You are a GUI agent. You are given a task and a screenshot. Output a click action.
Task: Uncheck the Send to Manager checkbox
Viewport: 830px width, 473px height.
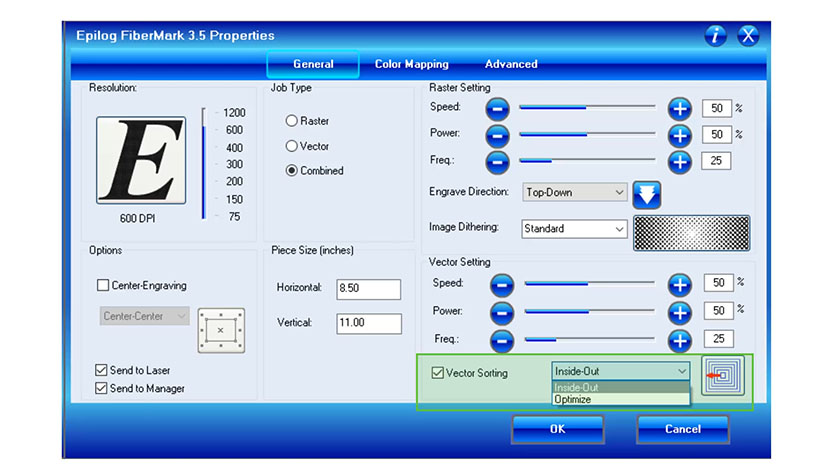point(102,388)
